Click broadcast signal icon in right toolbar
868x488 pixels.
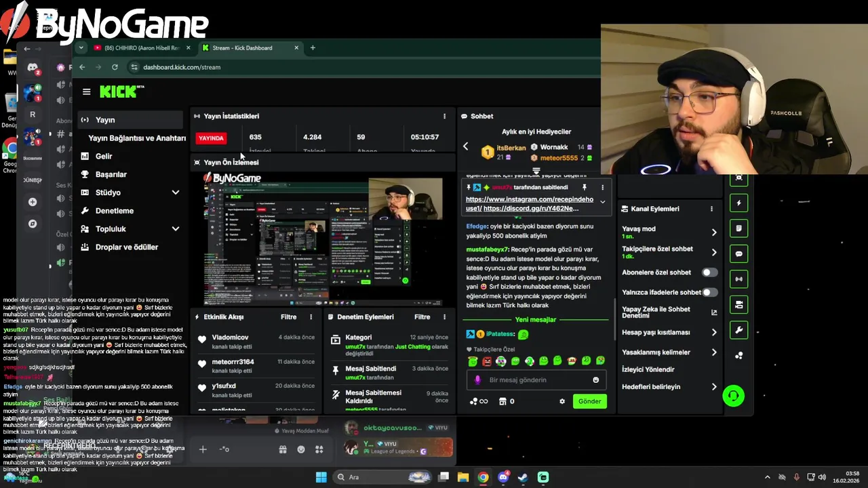(x=738, y=279)
